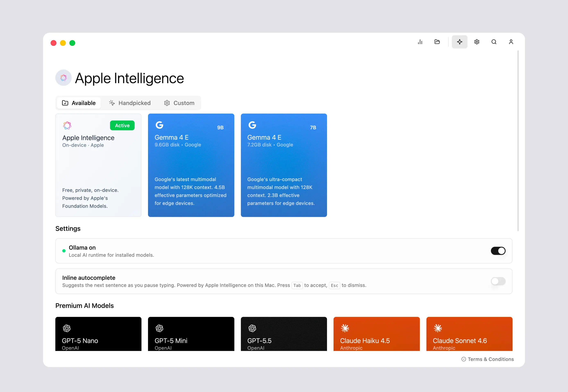Viewport: 568px width, 392px height.
Task: Switch to the Handpicked tab
Action: coord(130,103)
